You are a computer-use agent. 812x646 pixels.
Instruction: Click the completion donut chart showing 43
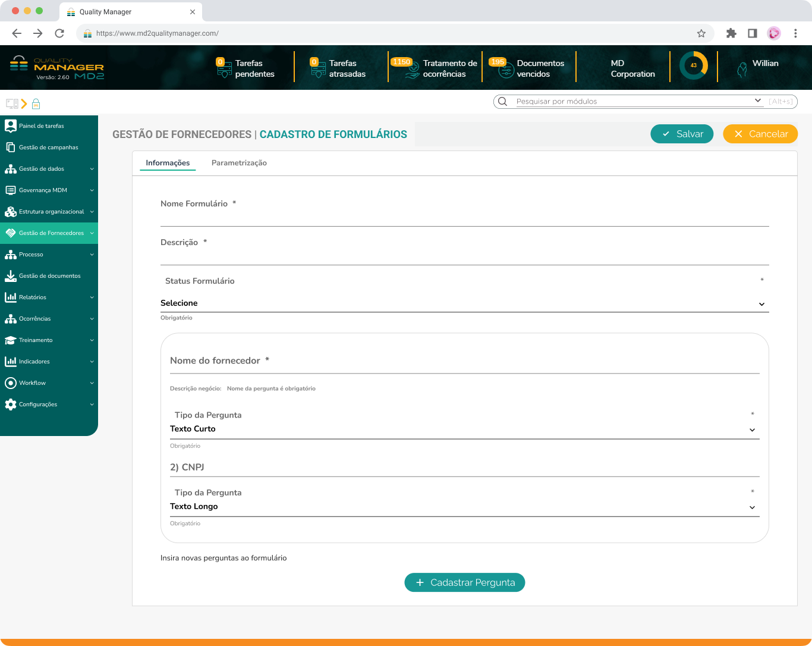694,66
